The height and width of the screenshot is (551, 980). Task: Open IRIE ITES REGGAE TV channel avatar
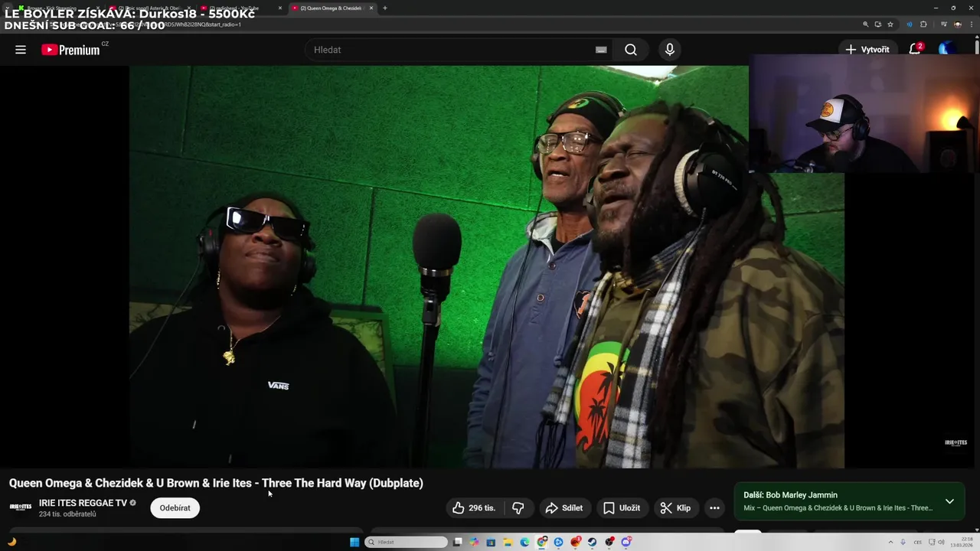[21, 507]
